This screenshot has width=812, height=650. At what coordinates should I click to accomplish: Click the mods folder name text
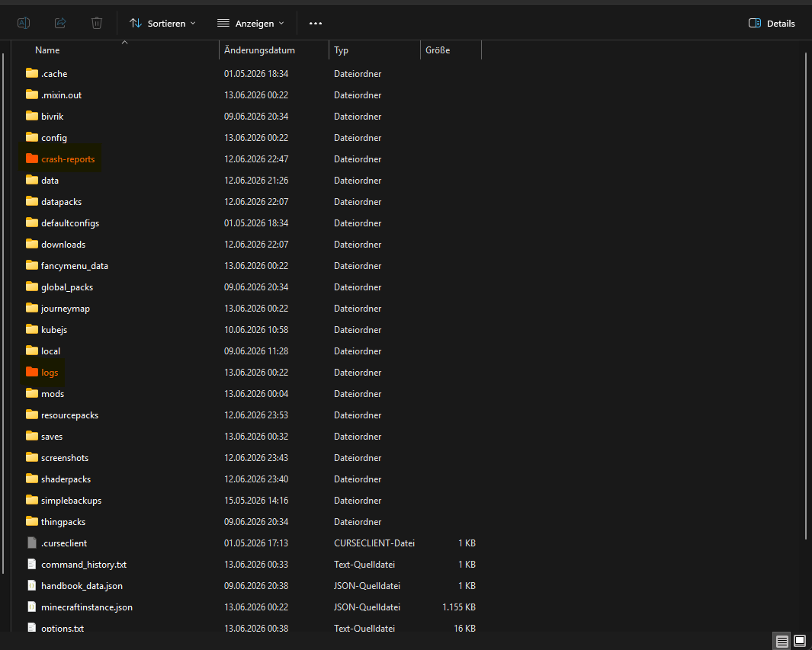click(53, 394)
